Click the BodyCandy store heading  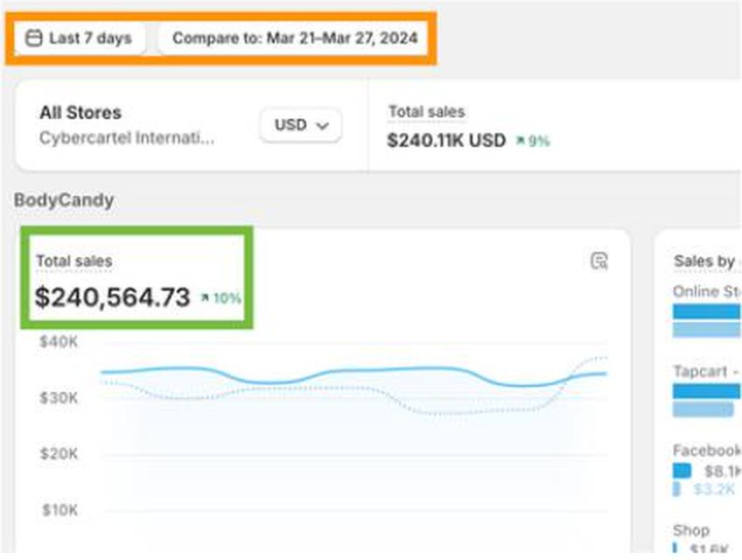coord(64,200)
